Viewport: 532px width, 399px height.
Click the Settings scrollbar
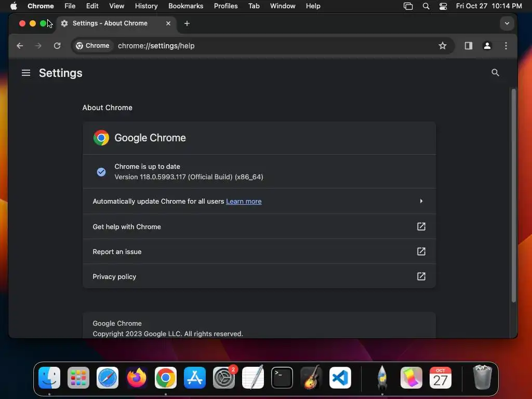coord(514,195)
